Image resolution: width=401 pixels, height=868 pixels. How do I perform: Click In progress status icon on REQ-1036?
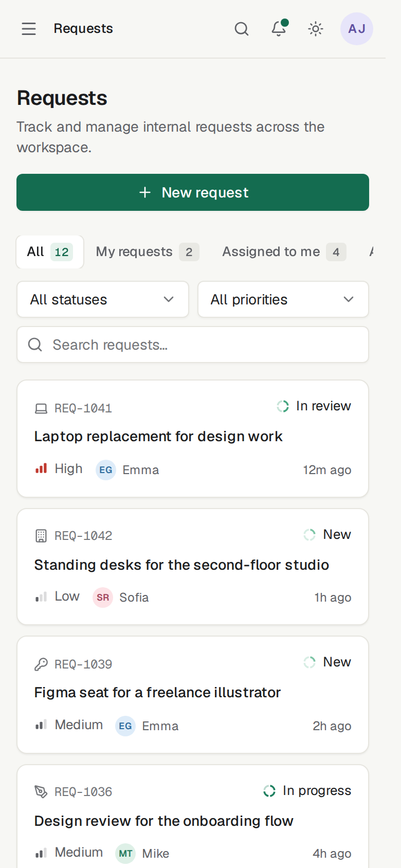[269, 791]
